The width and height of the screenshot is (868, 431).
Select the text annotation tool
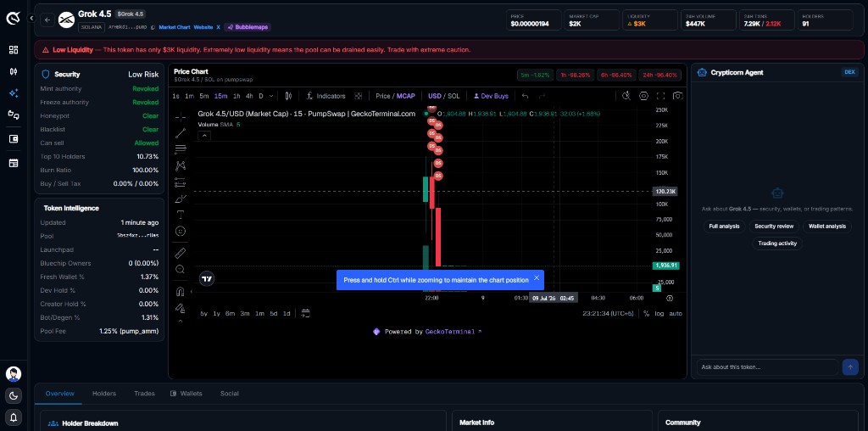click(180, 215)
